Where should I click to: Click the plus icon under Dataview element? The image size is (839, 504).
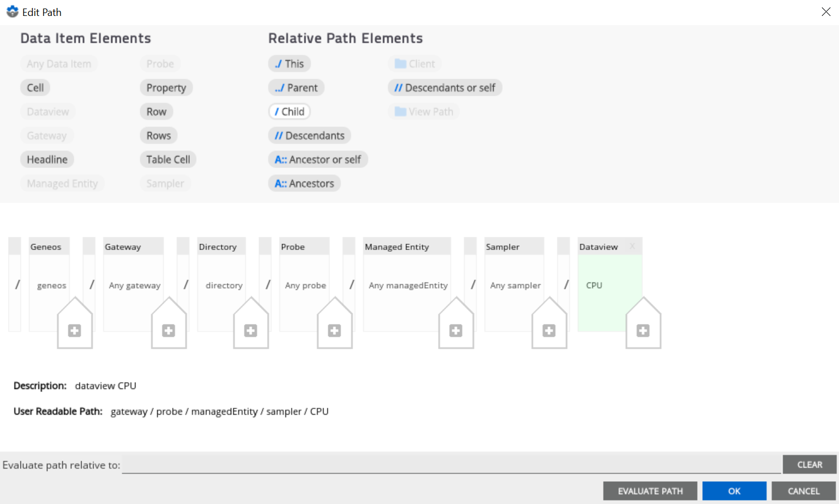[x=643, y=331]
